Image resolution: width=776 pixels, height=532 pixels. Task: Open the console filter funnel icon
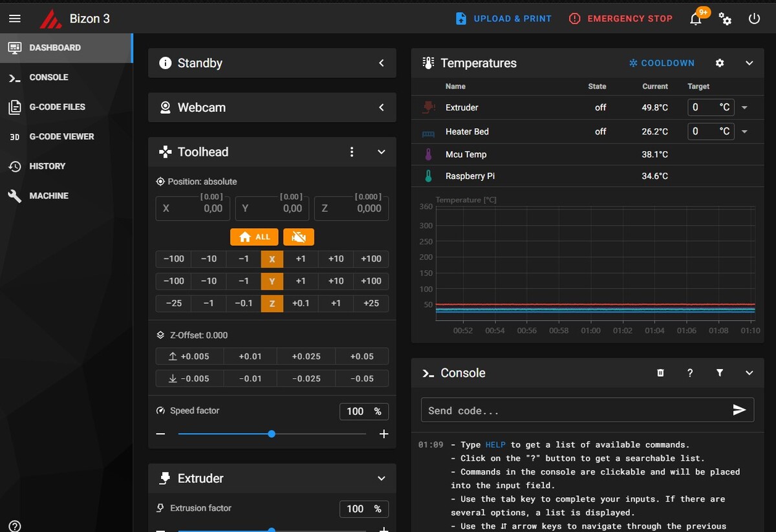point(720,373)
